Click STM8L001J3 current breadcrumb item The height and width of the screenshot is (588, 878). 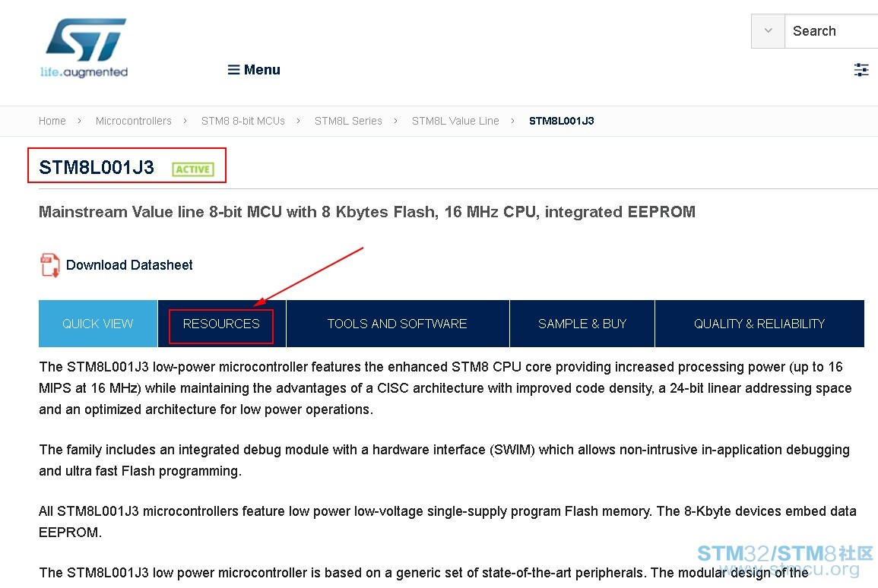coord(561,121)
